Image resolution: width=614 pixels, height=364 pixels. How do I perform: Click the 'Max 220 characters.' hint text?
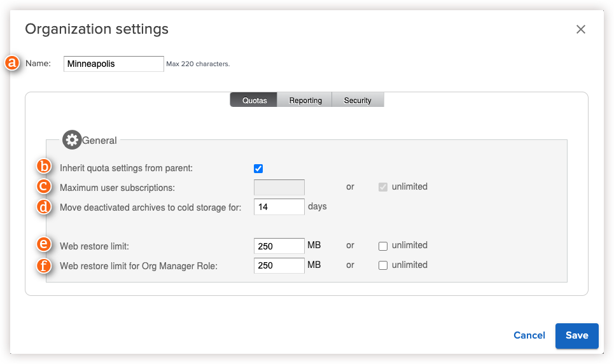click(198, 64)
